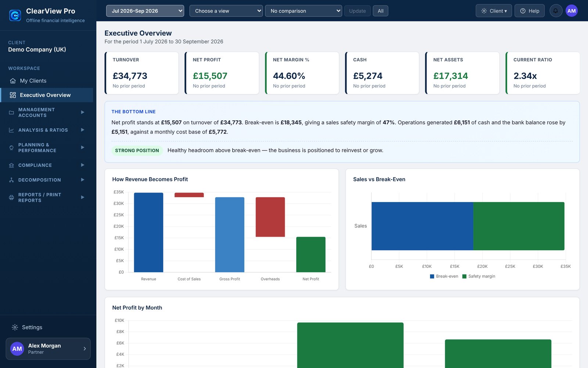Go to My Clients

tap(47, 81)
